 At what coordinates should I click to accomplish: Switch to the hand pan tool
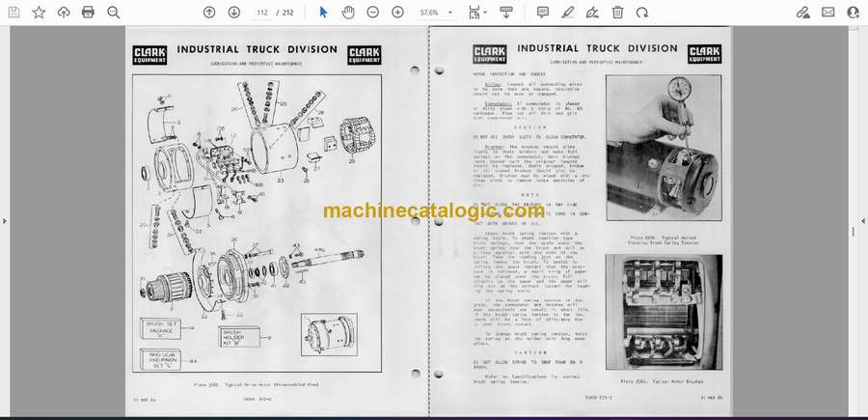point(348,13)
